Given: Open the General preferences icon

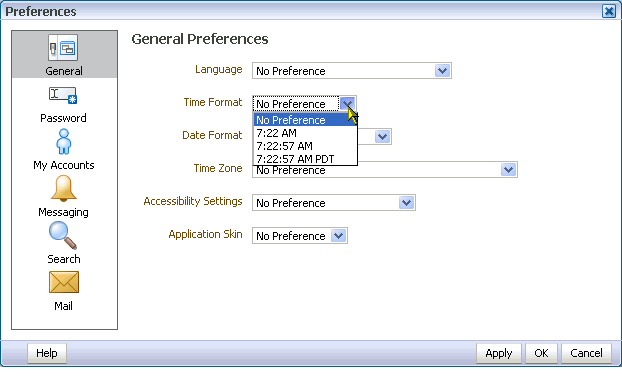Looking at the screenshot, I should click(x=63, y=48).
